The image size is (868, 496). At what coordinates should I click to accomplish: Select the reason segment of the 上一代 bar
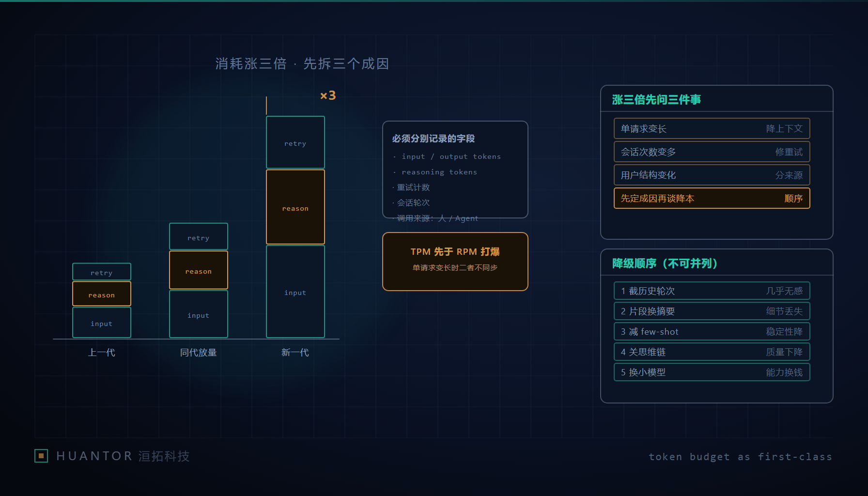102,294
